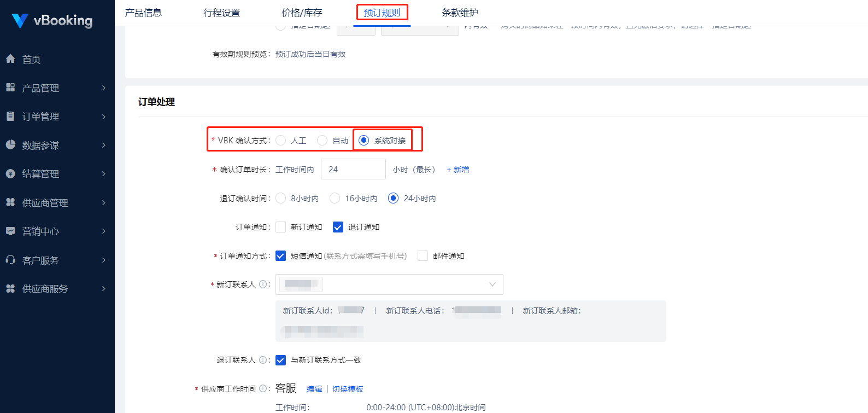
Task: Click info icon beside 新订联系人
Action: click(x=263, y=284)
